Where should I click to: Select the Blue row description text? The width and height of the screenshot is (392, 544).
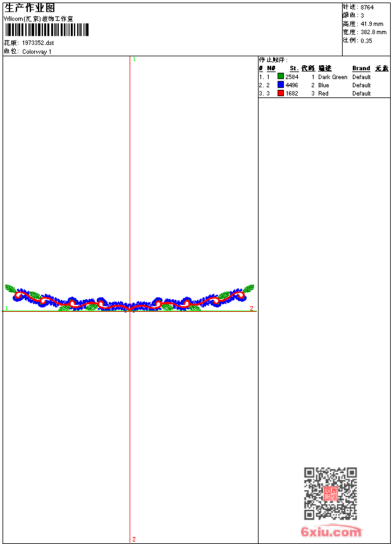(323, 85)
